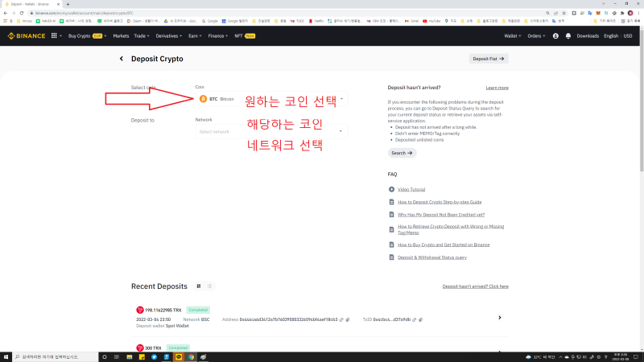Click Deposit hasn't arrived? Click here link
Screen dimensions: 644x362
click(x=475, y=286)
